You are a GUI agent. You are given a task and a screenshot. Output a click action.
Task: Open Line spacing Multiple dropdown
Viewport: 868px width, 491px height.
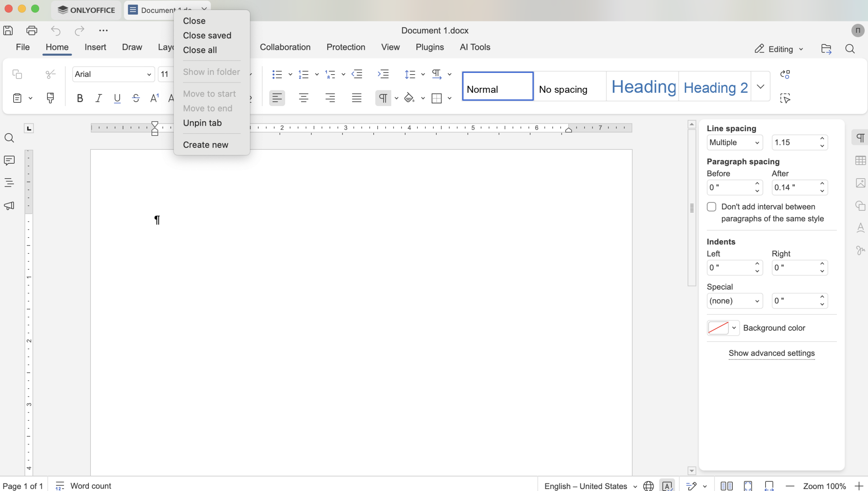(x=735, y=143)
